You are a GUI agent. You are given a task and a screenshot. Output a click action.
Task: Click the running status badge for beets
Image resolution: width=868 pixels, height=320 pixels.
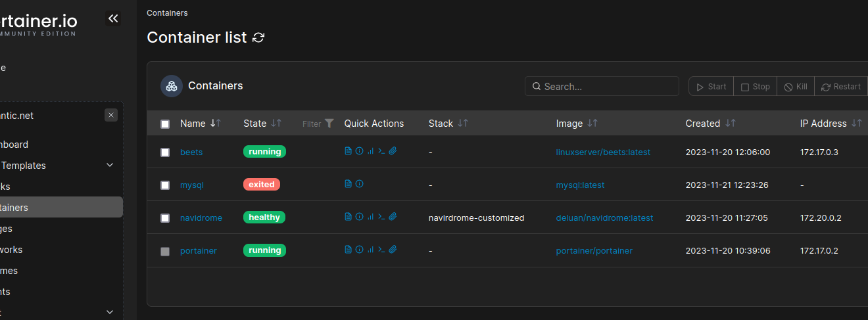(264, 152)
